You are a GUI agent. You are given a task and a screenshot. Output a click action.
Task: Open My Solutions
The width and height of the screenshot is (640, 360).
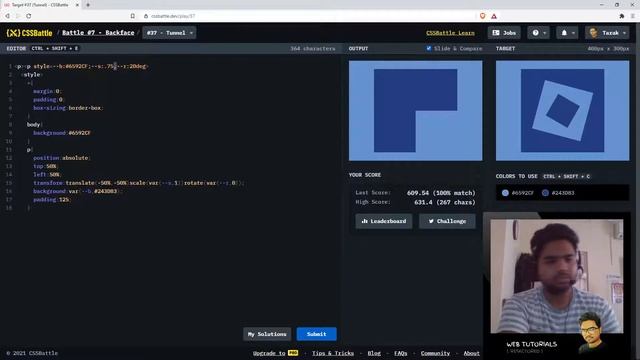[x=267, y=334]
